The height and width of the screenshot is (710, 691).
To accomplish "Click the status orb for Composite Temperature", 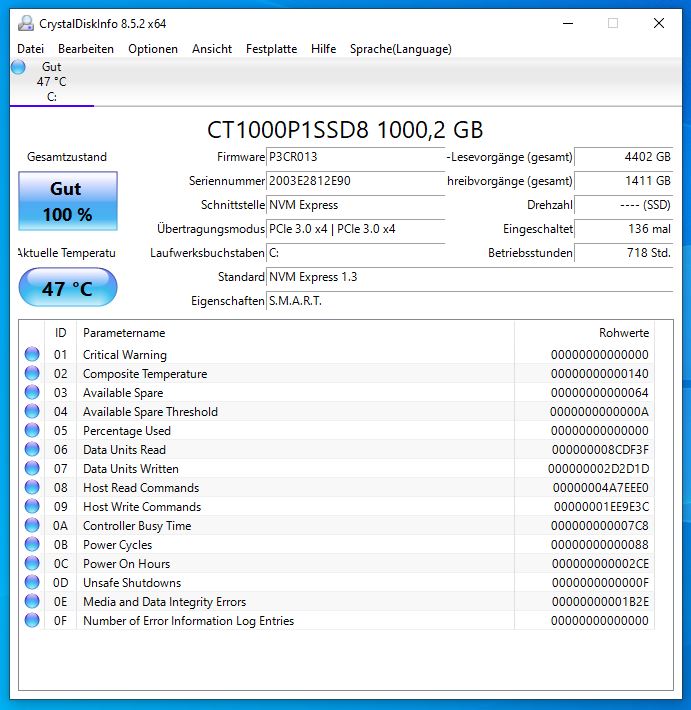I will click(32, 373).
